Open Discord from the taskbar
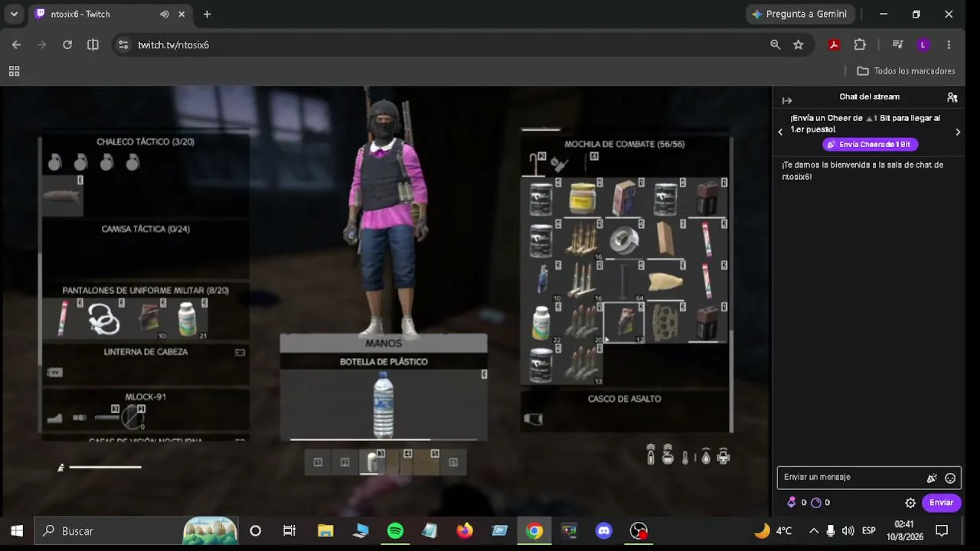980x551 pixels. pyautogui.click(x=604, y=530)
